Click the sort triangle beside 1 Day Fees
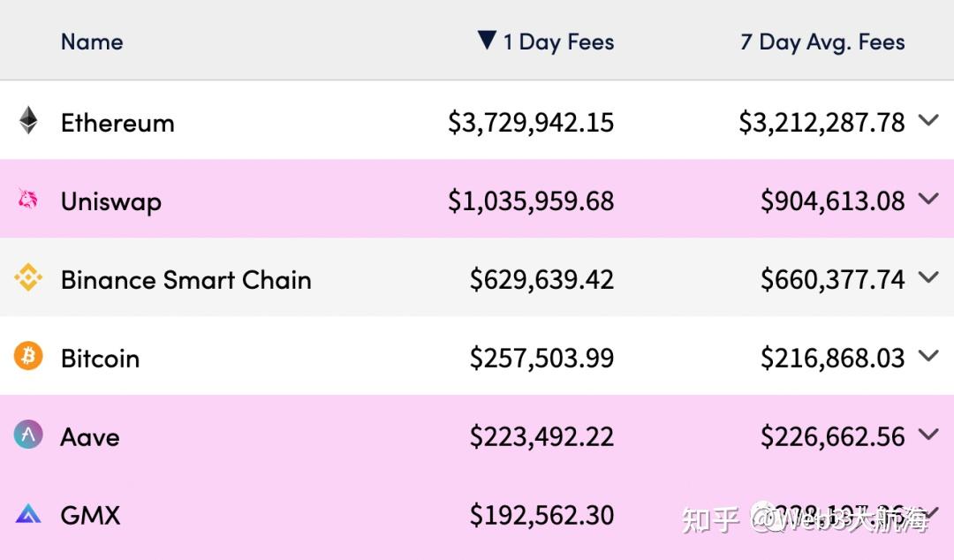This screenshot has width=954, height=560. [x=485, y=41]
